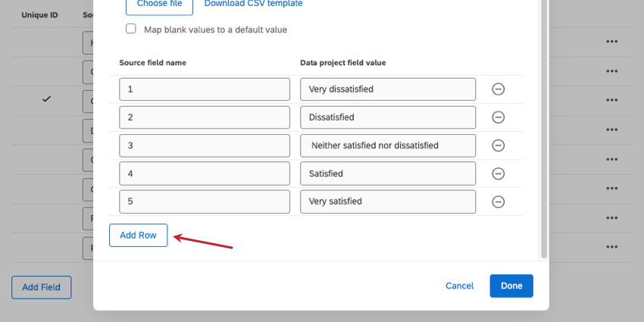The image size is (644, 322).
Task: Click the dialog's vertical scrollbar
Action: [x=543, y=129]
